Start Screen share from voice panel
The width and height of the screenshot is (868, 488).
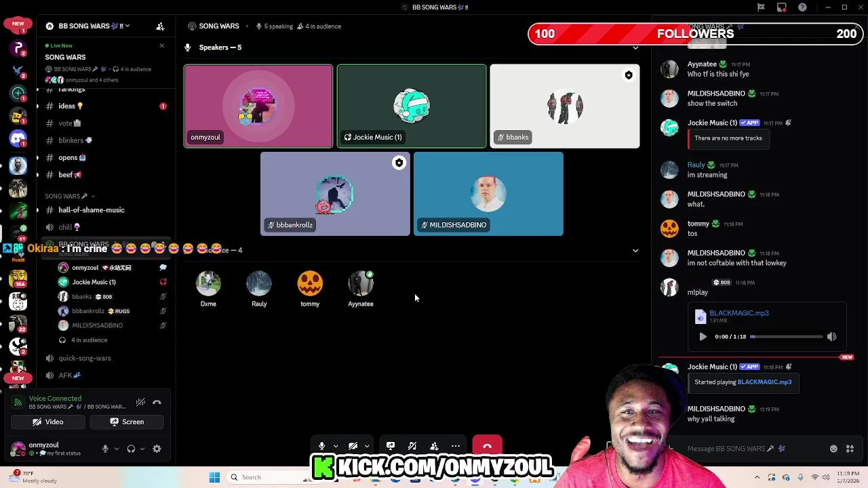click(126, 422)
